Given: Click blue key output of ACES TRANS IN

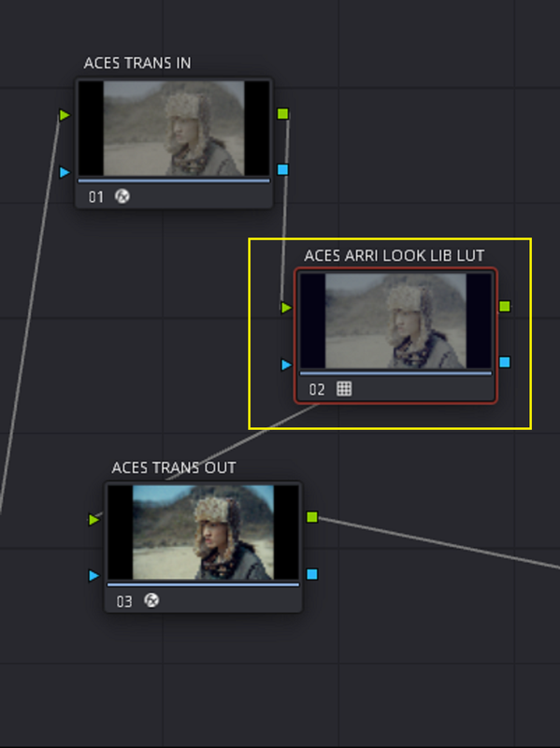Looking at the screenshot, I should point(283,169).
